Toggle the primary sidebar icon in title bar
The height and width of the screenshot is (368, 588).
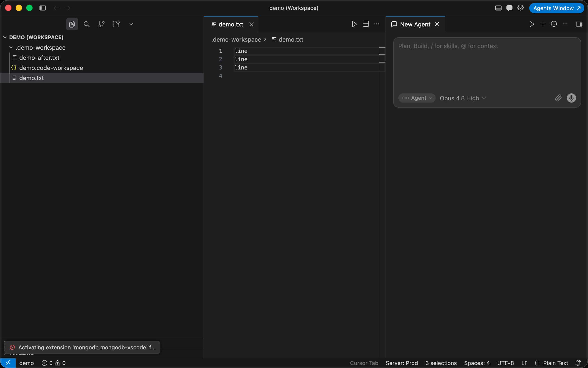(x=42, y=8)
